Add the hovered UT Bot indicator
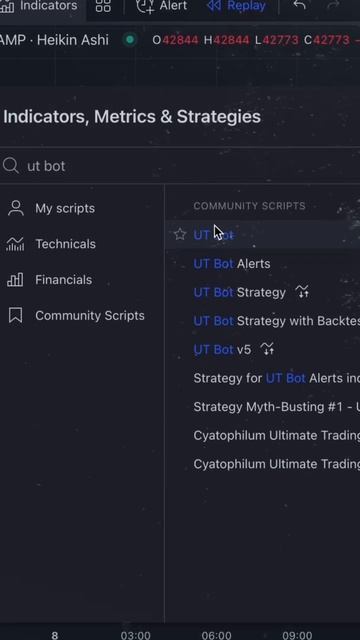 (262, 235)
